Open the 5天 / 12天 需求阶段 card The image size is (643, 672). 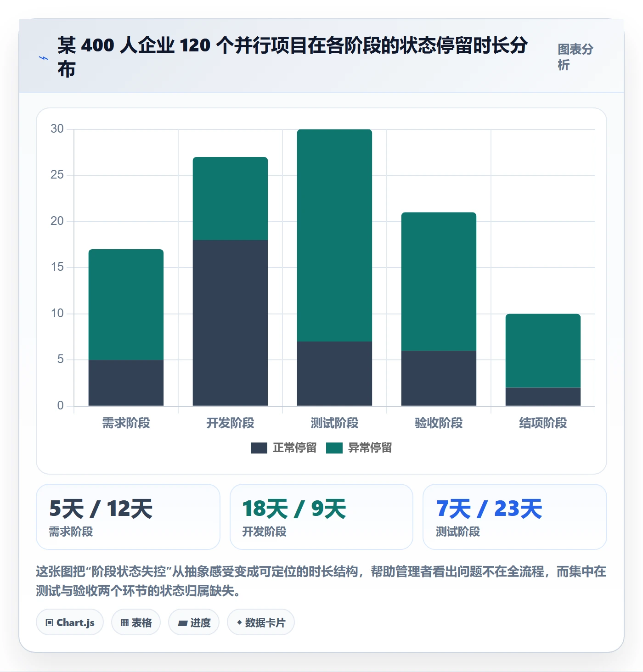tap(128, 517)
